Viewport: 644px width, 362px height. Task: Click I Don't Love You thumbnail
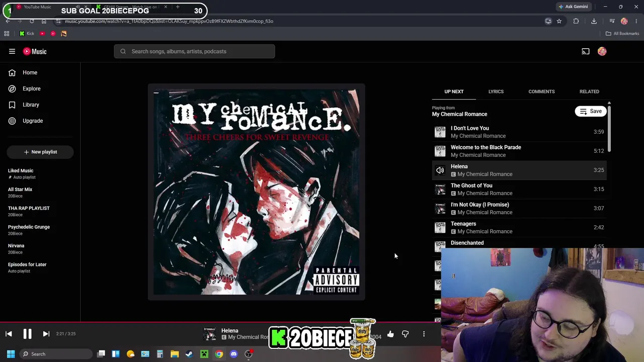tap(440, 132)
